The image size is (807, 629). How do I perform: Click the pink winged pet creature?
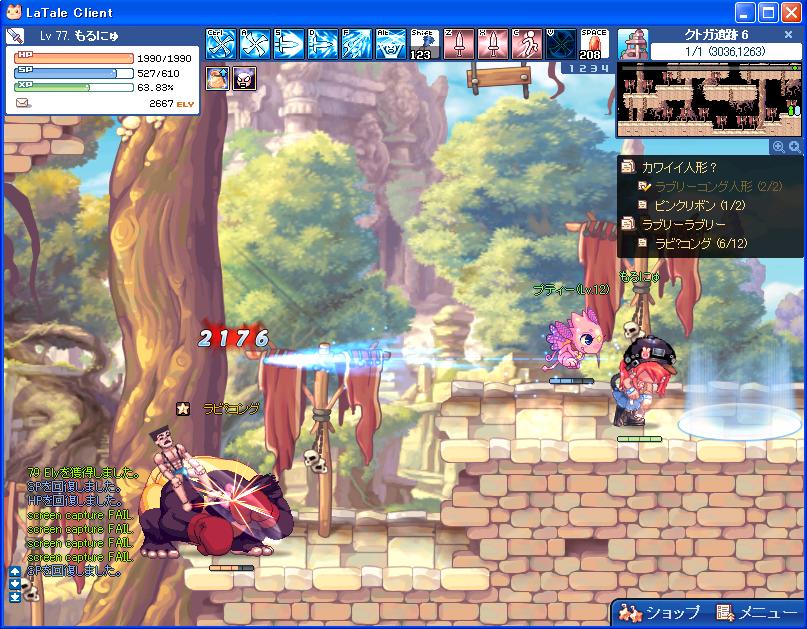572,338
